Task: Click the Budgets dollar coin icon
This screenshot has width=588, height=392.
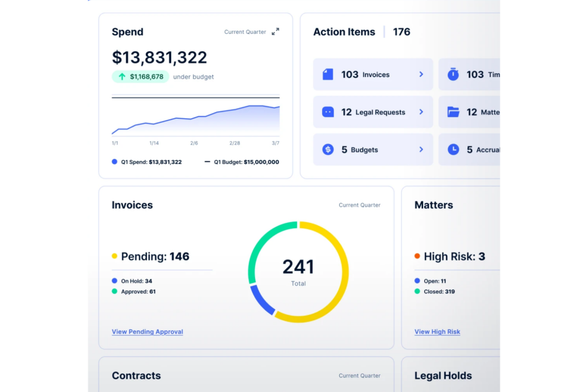Action: pos(328,150)
